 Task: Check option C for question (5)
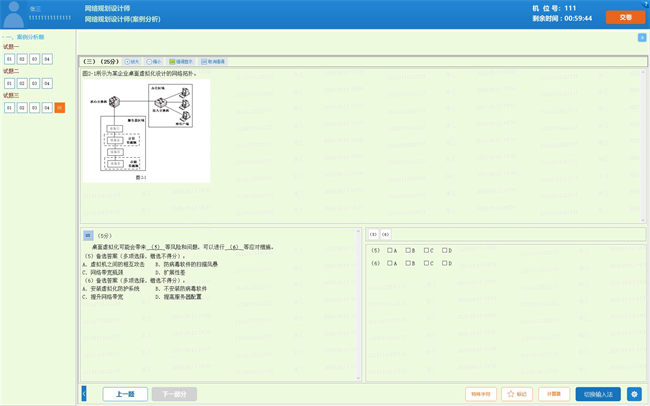pos(426,251)
